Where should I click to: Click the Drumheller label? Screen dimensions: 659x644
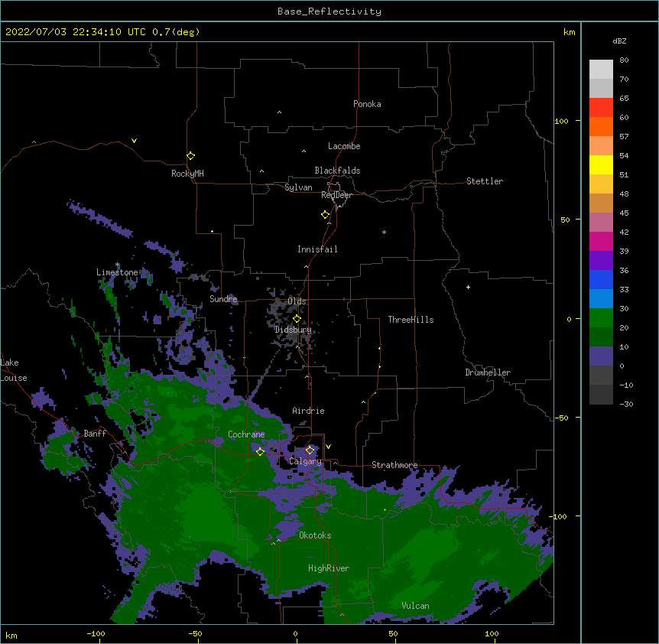[488, 372]
